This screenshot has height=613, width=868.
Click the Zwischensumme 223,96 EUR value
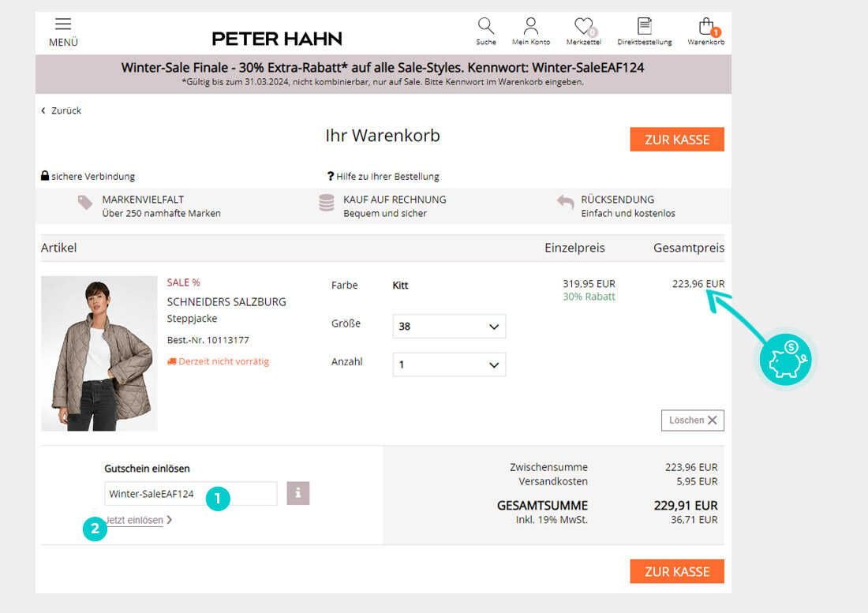click(691, 468)
